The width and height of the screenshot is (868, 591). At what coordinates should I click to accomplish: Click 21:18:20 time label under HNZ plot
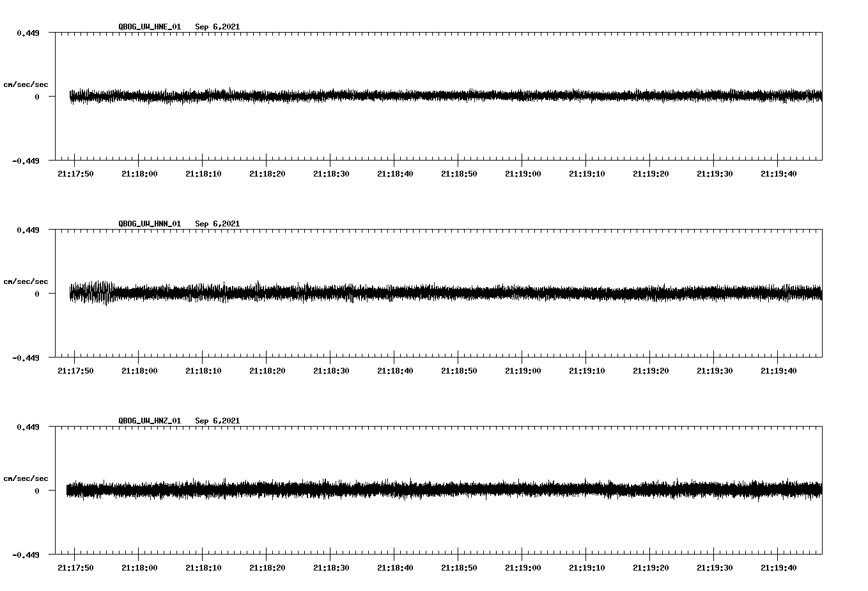click(267, 568)
